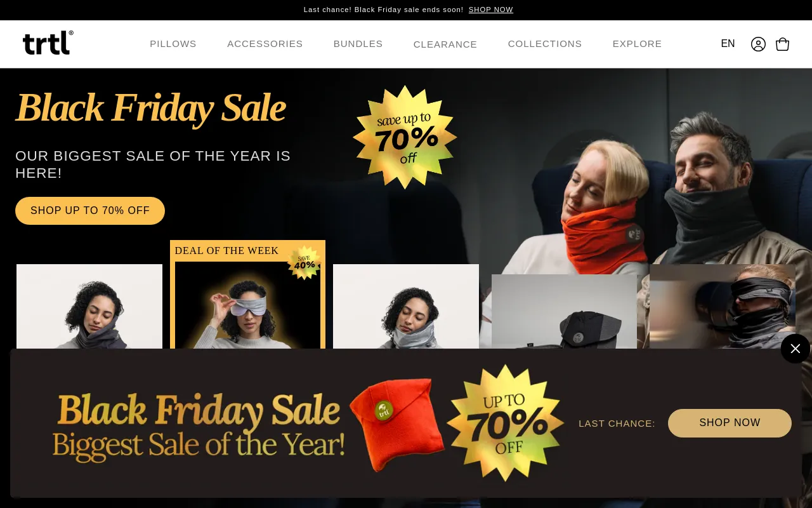
Task: Click the Shop Now button in popup
Action: [x=730, y=423]
